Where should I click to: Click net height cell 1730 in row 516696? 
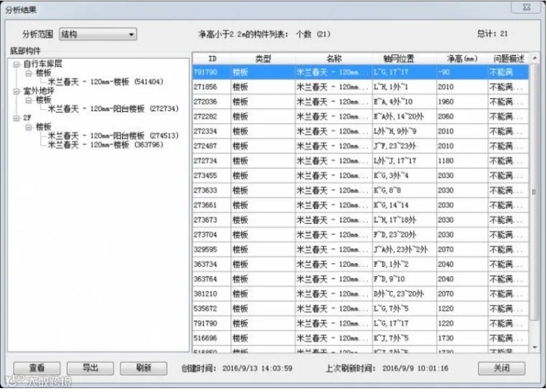coord(462,338)
